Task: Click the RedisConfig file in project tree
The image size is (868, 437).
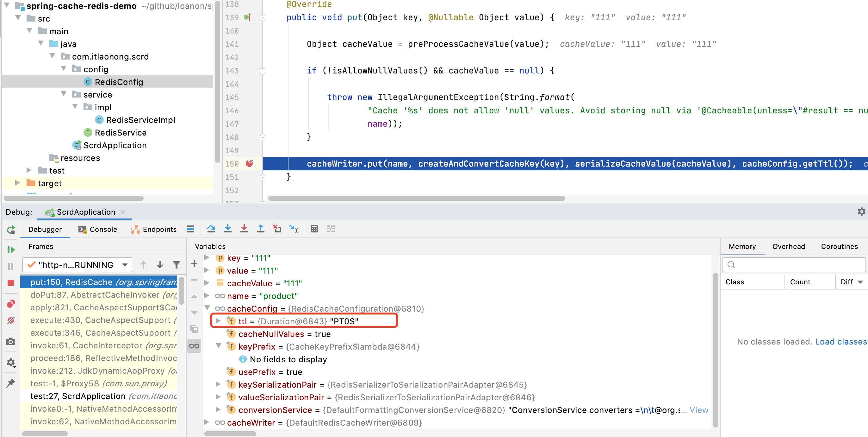Action: 120,83
